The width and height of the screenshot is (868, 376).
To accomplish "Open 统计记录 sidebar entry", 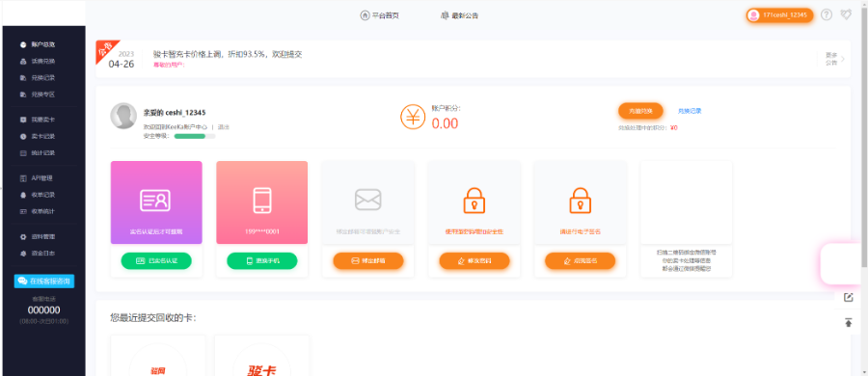I will coord(38,153).
